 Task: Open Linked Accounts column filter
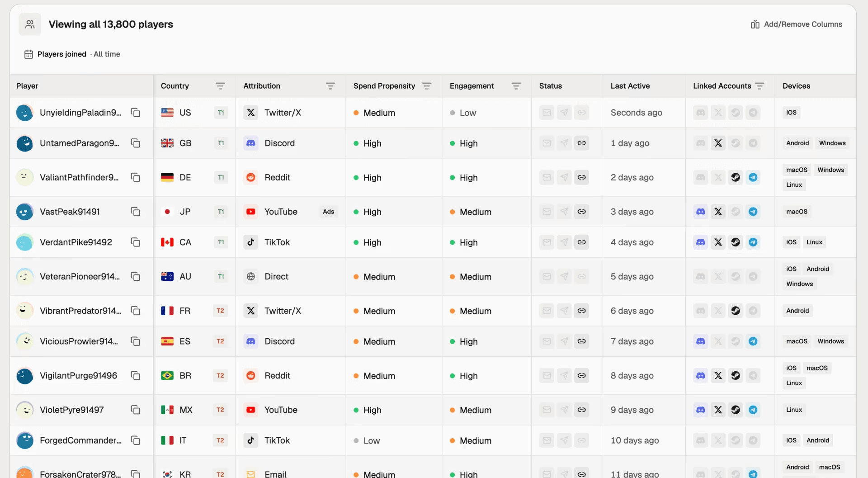click(x=759, y=86)
